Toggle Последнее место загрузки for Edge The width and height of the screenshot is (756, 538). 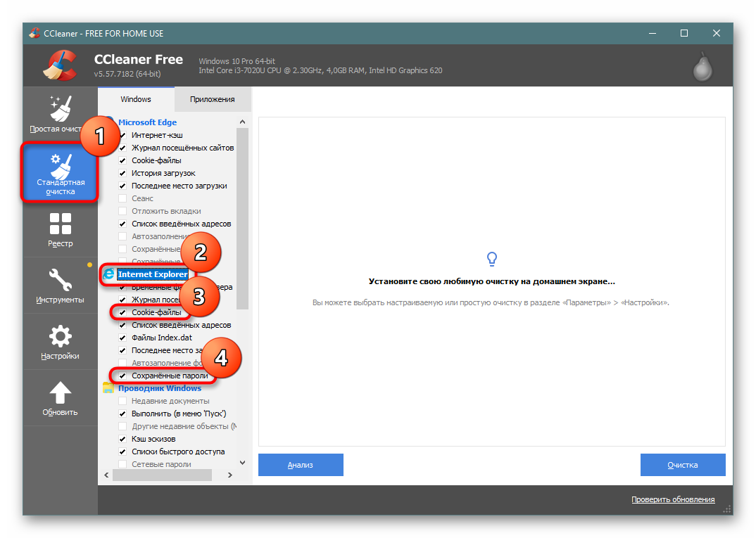122,186
